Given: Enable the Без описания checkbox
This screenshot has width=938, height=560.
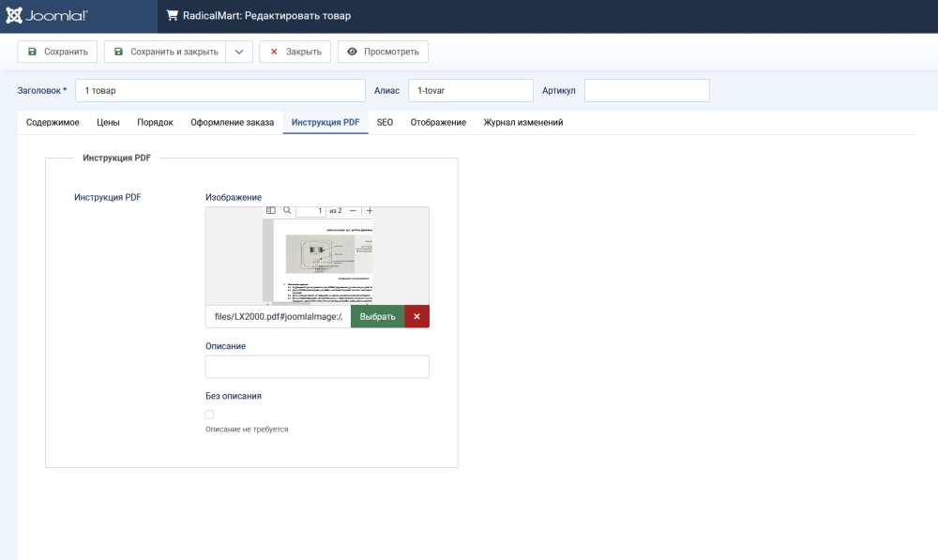Looking at the screenshot, I should coord(210,414).
